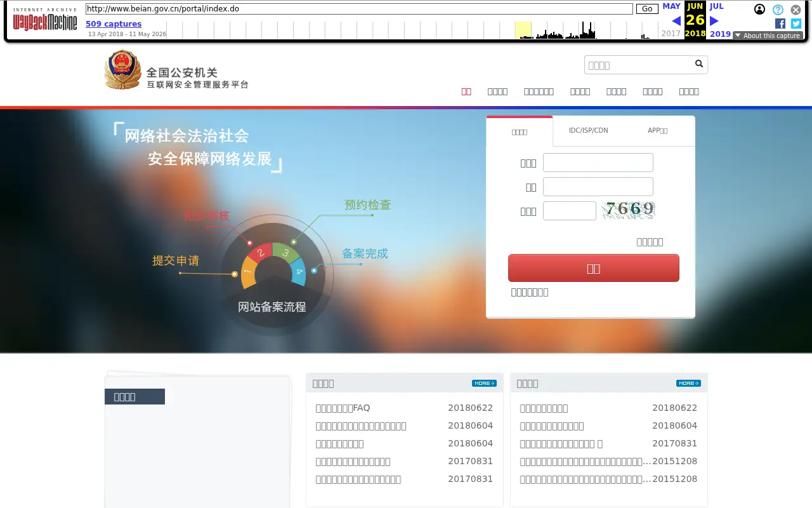Go to the next capture with the right arrow
The width and height of the screenshot is (812, 508).
[714, 21]
